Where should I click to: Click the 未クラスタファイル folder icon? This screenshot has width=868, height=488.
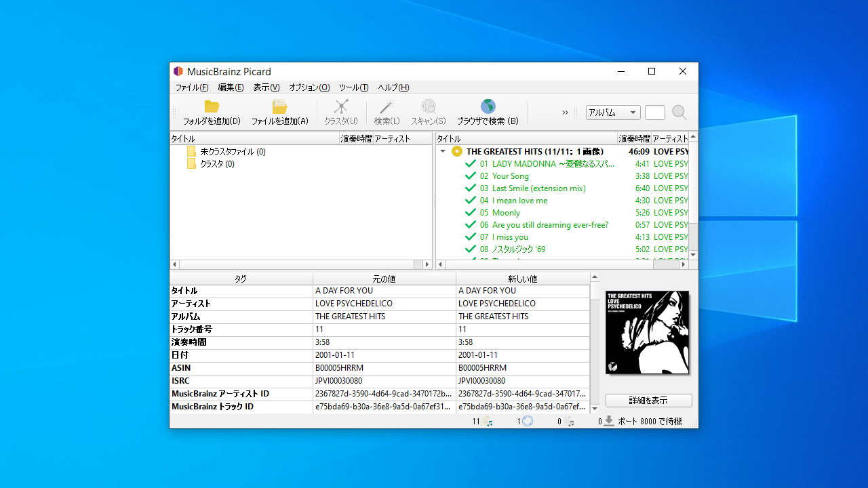191,151
